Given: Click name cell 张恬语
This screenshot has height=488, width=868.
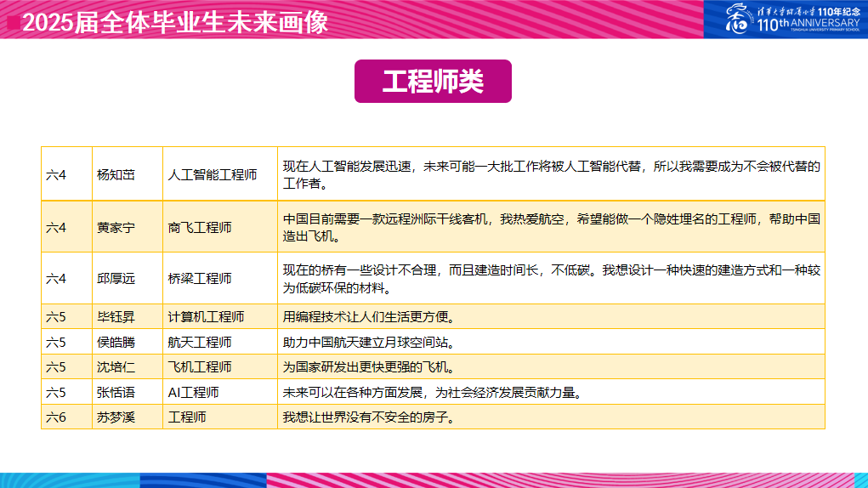Looking at the screenshot, I should pyautogui.click(x=128, y=392).
